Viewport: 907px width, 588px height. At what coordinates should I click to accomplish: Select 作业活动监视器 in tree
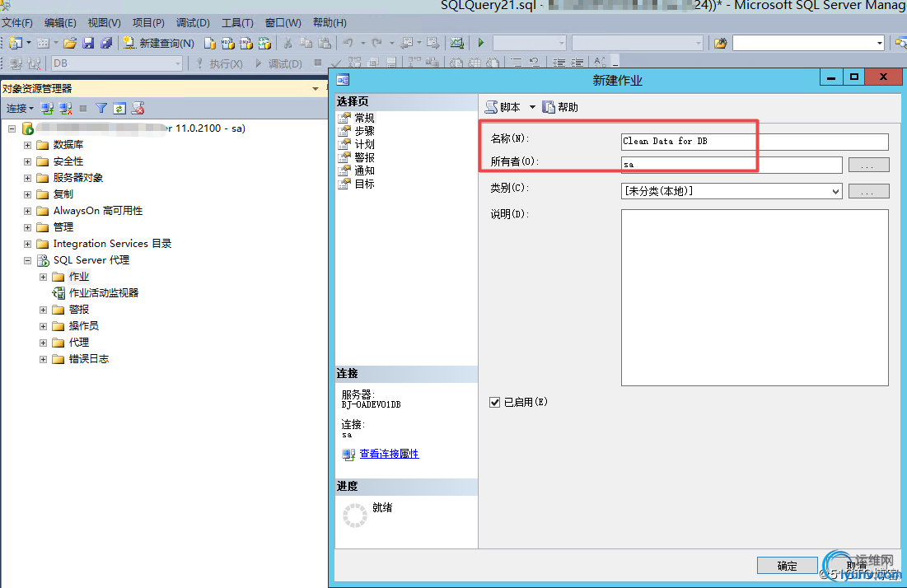click(x=104, y=293)
